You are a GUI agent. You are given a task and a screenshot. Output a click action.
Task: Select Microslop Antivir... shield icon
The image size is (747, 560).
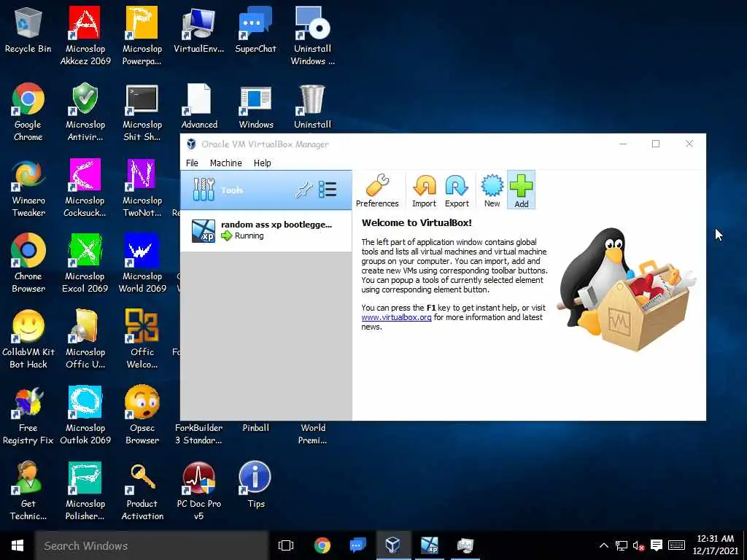pyautogui.click(x=85, y=112)
